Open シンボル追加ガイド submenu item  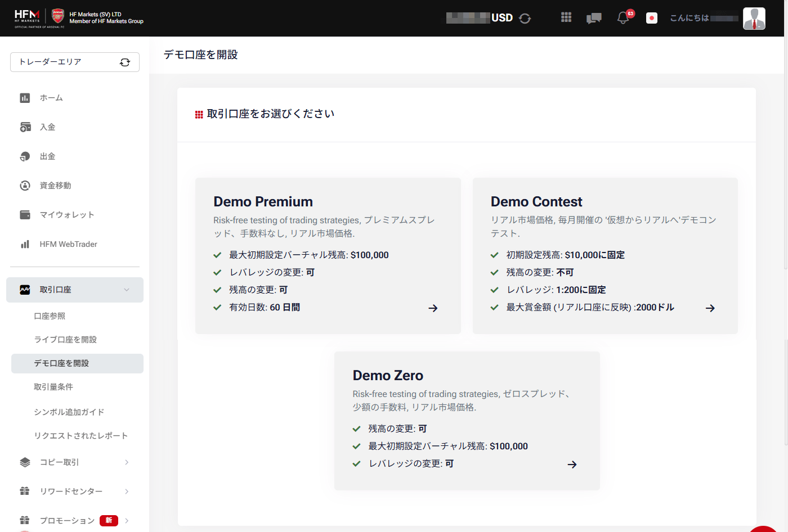point(69,412)
